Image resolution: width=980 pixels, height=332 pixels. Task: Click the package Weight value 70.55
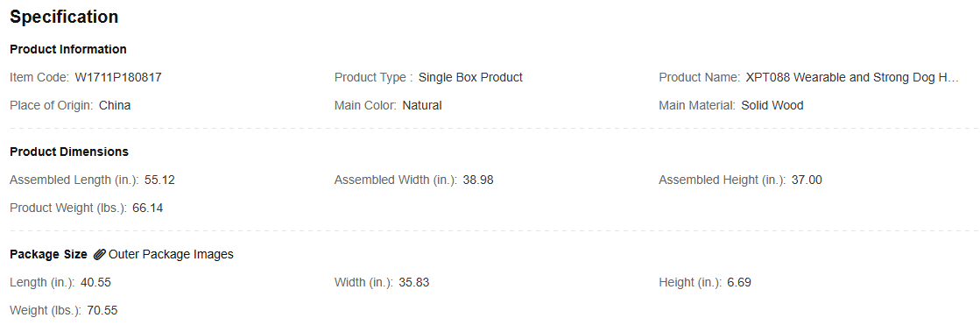[x=102, y=311]
